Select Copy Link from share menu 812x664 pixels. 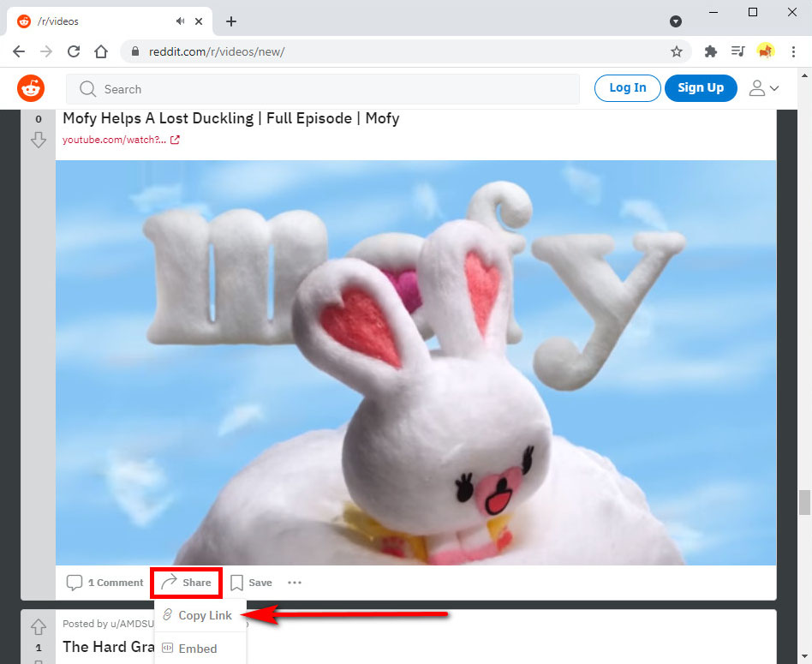coord(200,615)
